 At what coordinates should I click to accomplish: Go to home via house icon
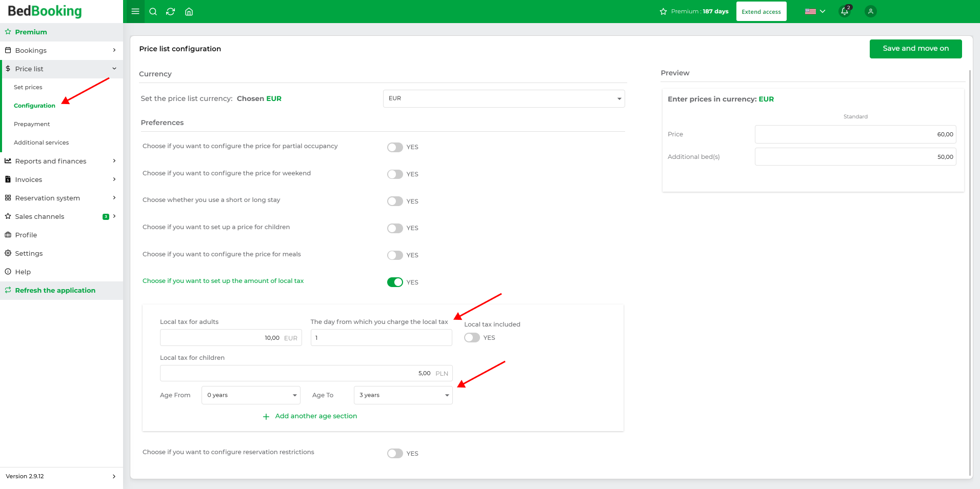coord(189,11)
